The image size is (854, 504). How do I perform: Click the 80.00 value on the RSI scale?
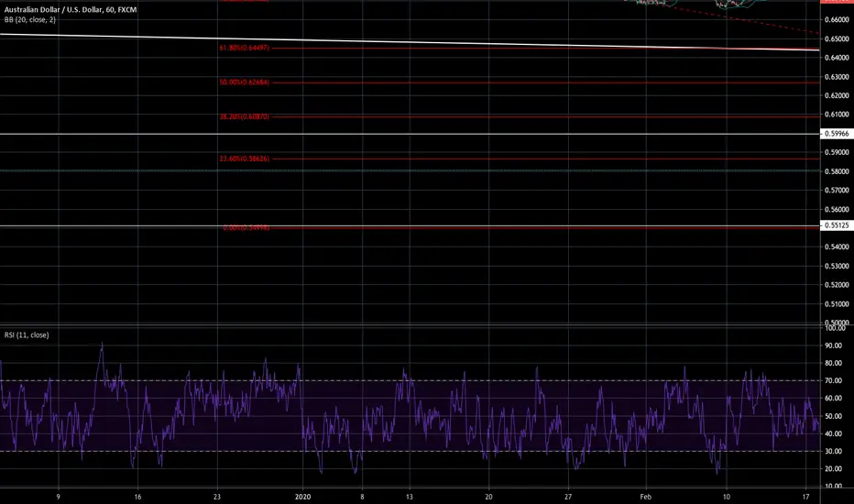(834, 363)
